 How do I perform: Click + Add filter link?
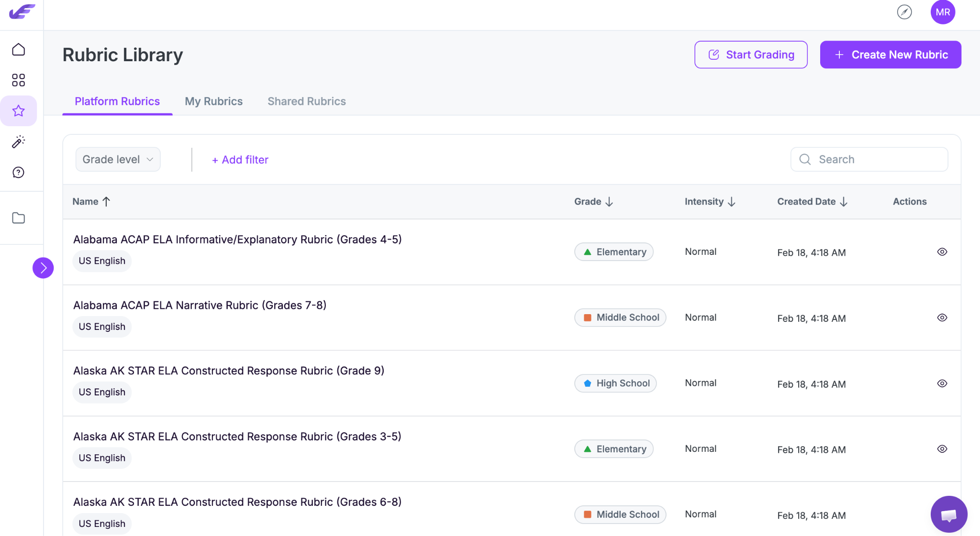[x=240, y=160]
